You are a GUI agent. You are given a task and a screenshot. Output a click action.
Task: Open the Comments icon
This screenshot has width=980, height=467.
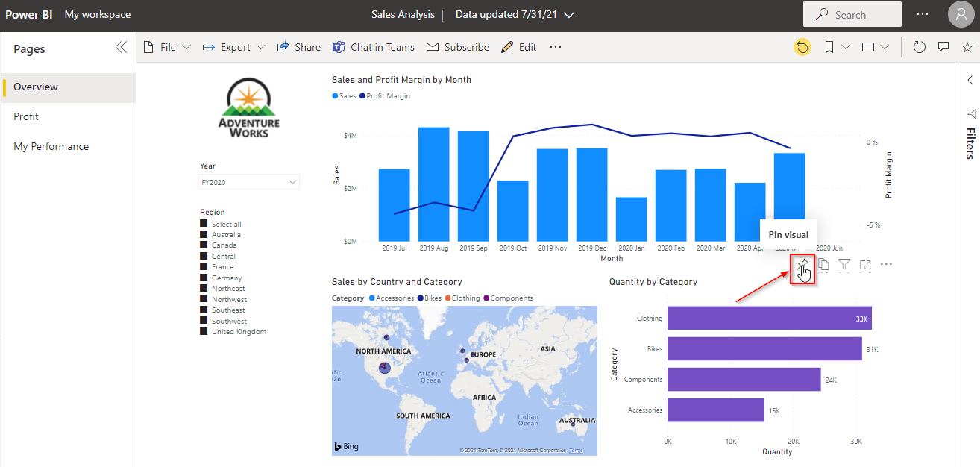coord(943,47)
